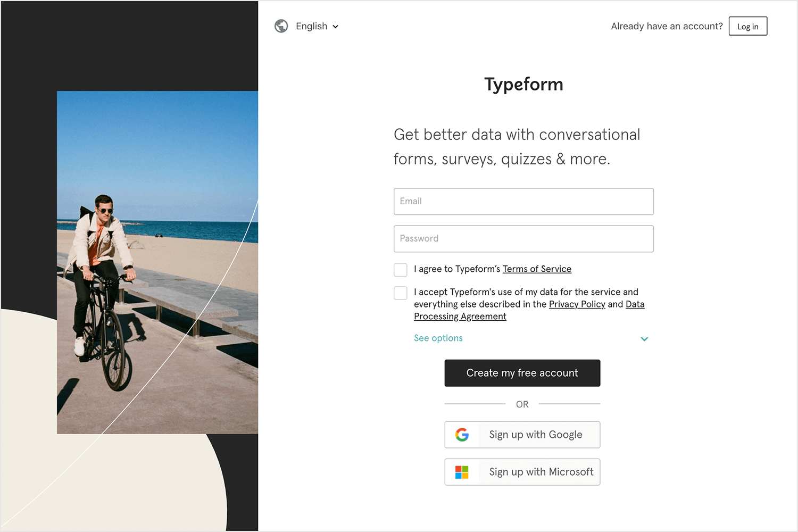This screenshot has height=532, width=798.
Task: Click the Log in button
Action: point(747,26)
